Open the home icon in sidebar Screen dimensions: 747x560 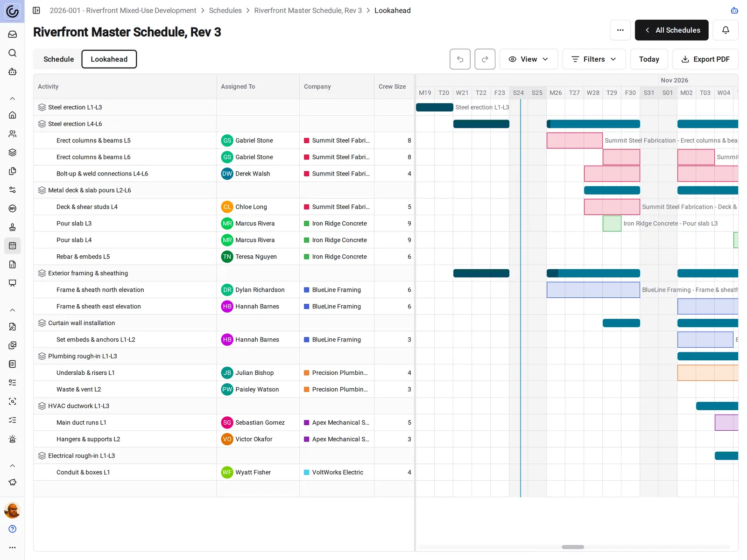[13, 115]
